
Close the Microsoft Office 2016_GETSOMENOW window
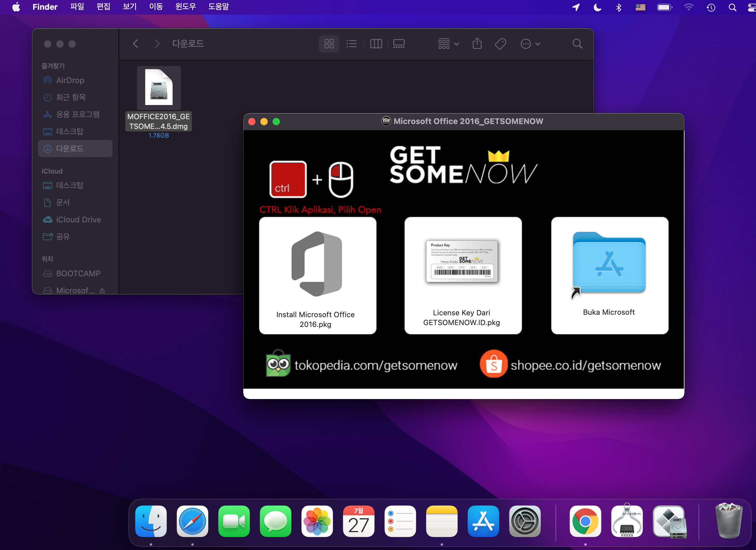point(252,122)
